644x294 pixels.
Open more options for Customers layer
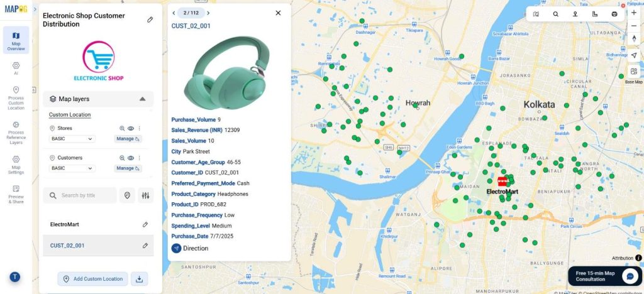(139, 158)
